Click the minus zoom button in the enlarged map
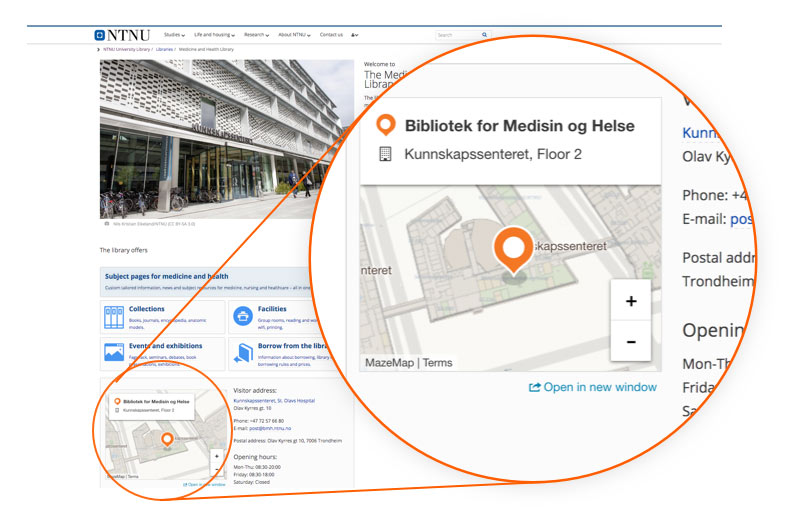 coord(631,341)
